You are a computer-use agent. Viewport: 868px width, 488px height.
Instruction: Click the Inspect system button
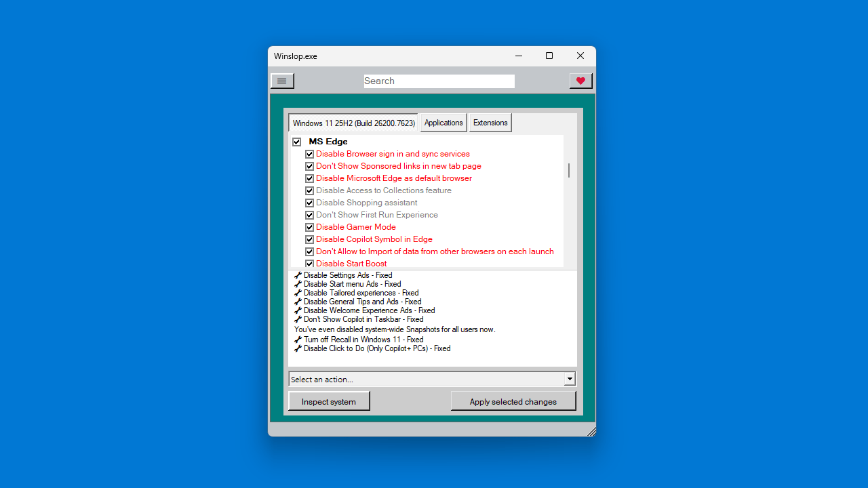pos(329,401)
